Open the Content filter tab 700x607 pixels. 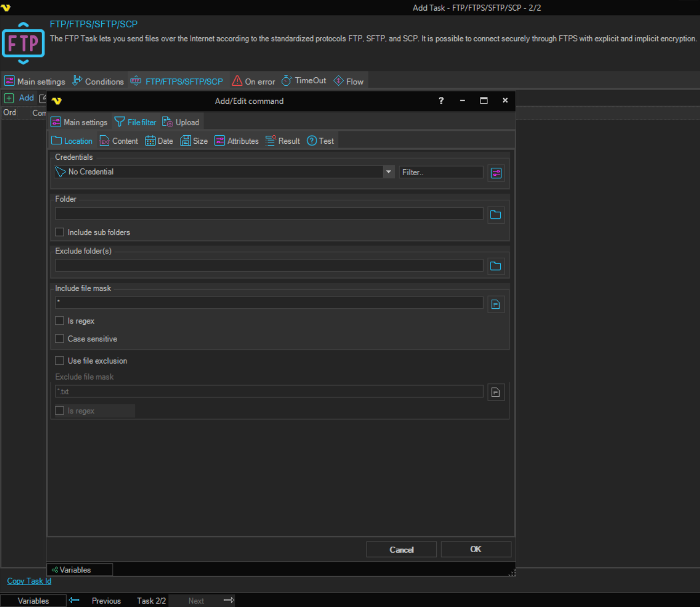(119, 141)
